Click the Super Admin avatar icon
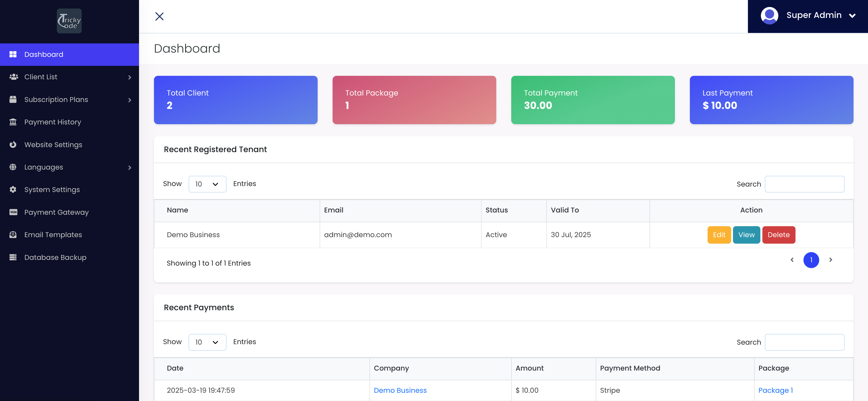 tap(769, 15)
